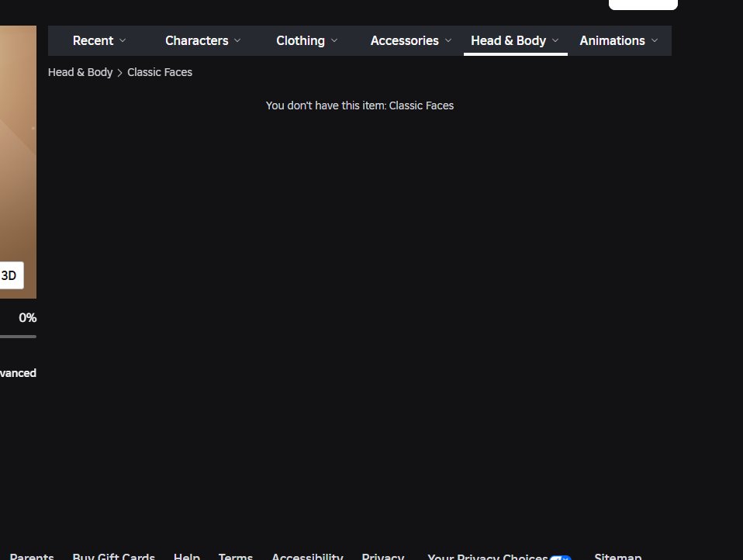
Task: Open the Advanced options link
Action: pos(18,373)
